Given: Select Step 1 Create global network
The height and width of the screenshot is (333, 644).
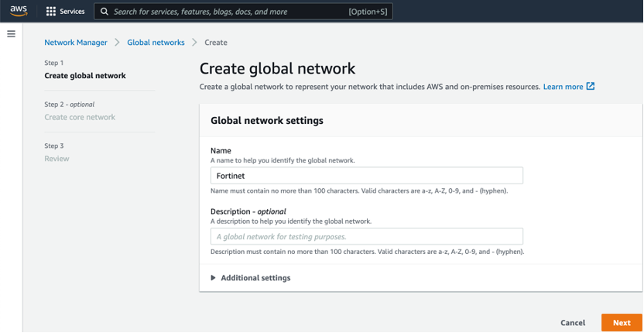Looking at the screenshot, I should point(85,76).
